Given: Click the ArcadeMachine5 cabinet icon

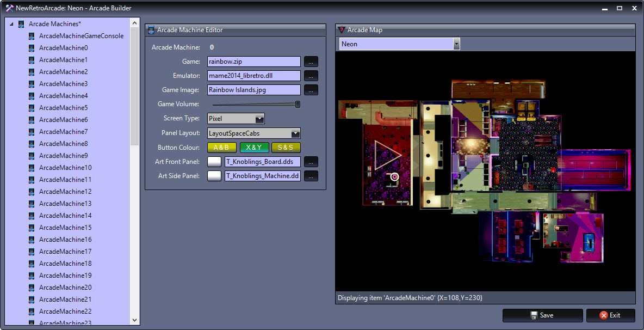Looking at the screenshot, I should (32, 108).
